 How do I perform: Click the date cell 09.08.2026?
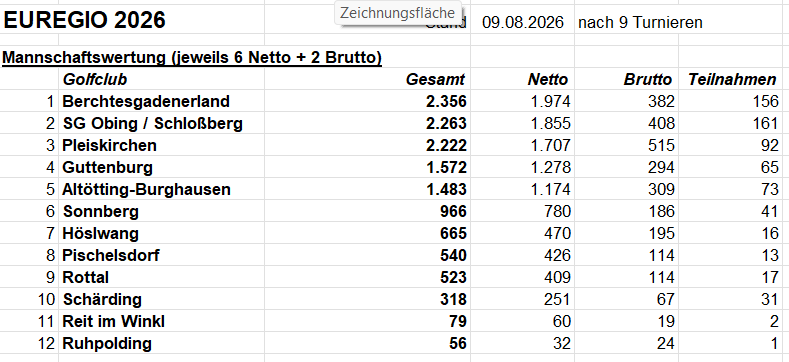coord(522,23)
